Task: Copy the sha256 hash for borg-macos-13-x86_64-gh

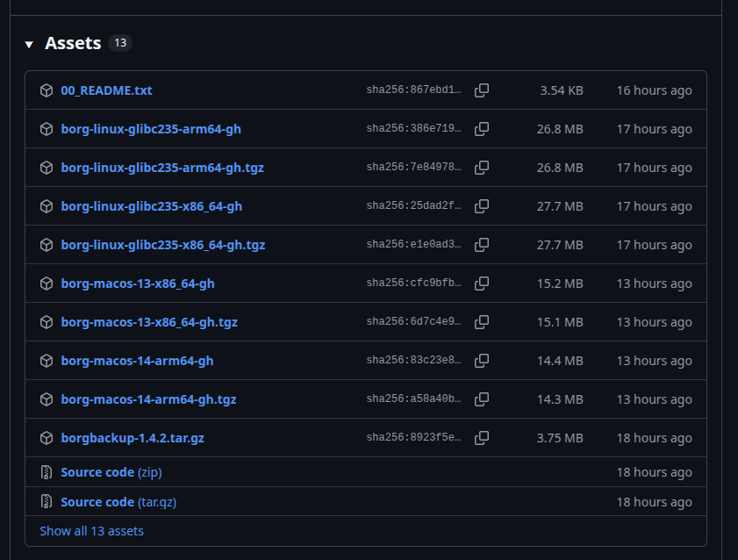Action: pos(482,284)
